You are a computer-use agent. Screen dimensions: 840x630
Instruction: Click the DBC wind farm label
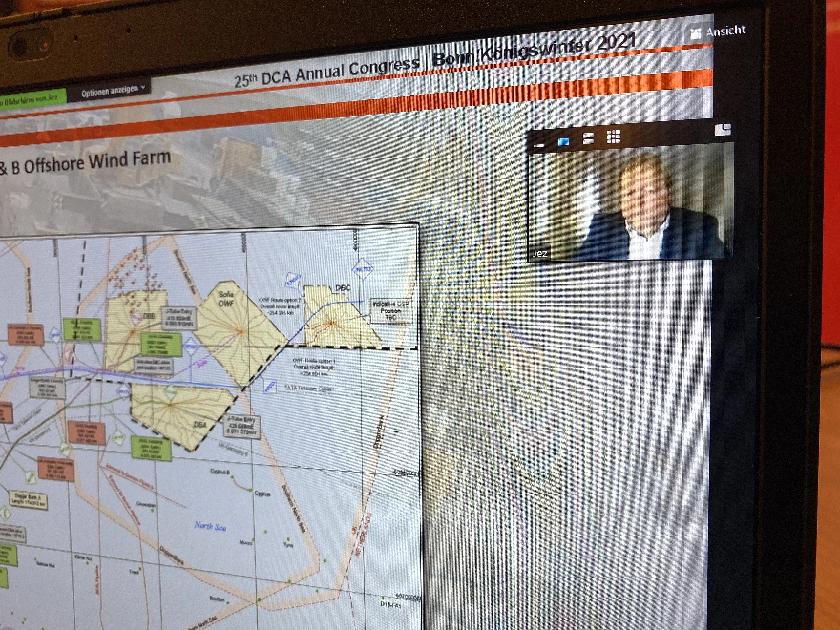click(343, 288)
